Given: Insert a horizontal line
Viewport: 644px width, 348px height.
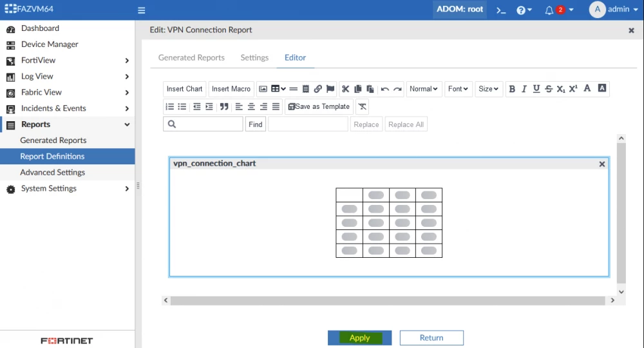Looking at the screenshot, I should click(x=293, y=89).
